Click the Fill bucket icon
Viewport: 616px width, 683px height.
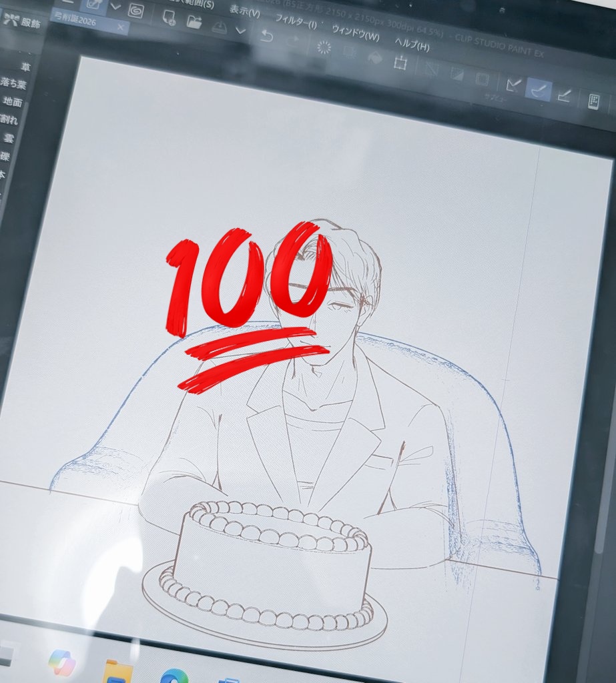click(375, 57)
